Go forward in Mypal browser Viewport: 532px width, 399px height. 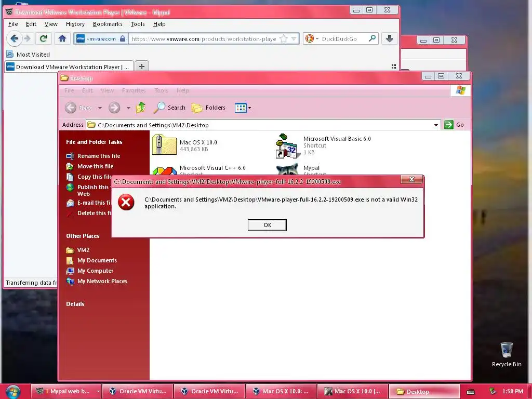[28, 38]
